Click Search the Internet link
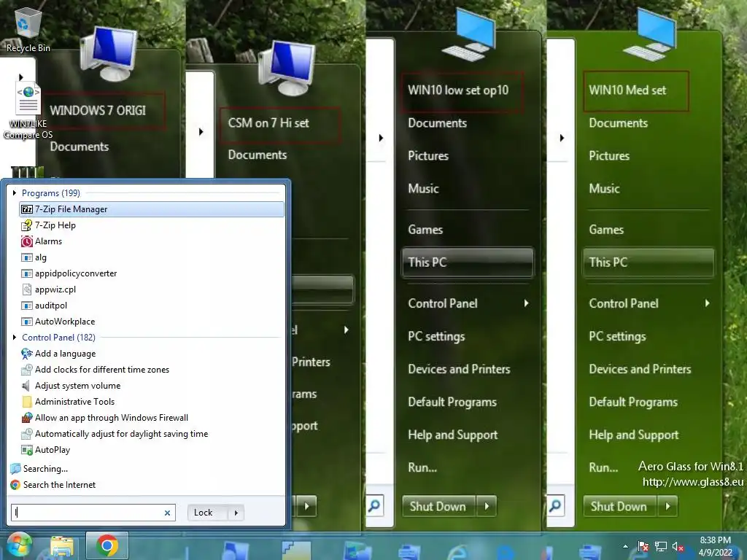Screen dimensions: 747x560 pos(59,485)
